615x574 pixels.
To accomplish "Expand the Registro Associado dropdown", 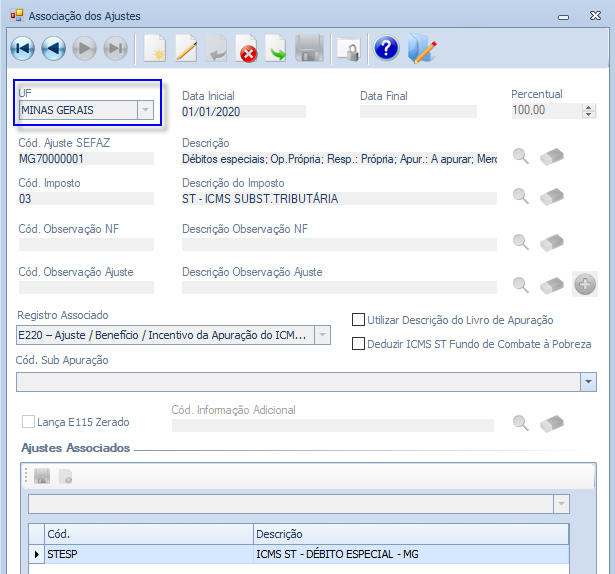I will pyautogui.click(x=322, y=335).
